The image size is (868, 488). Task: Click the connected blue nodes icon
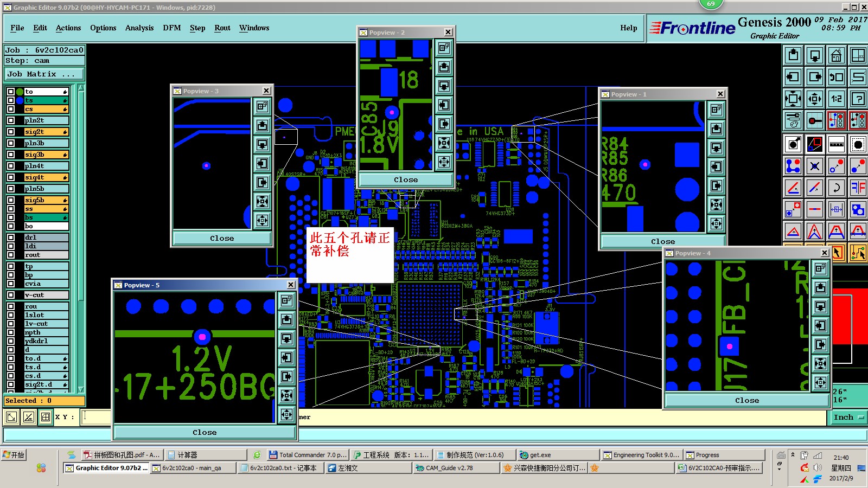pos(793,166)
